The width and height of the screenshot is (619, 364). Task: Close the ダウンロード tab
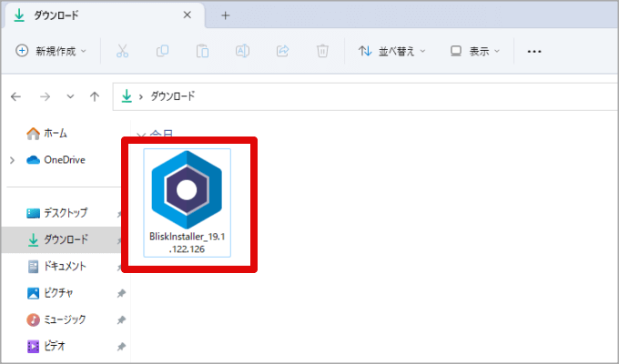pos(188,15)
